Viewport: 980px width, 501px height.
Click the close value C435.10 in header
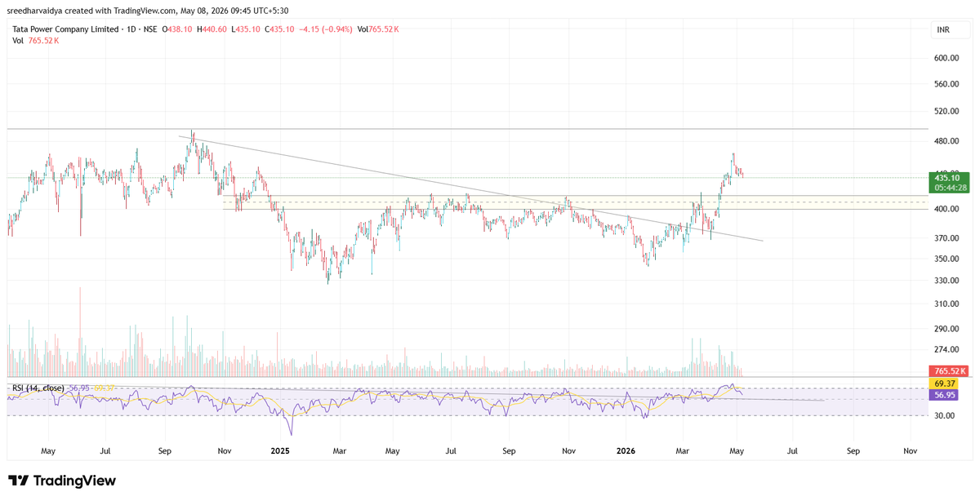[280, 29]
